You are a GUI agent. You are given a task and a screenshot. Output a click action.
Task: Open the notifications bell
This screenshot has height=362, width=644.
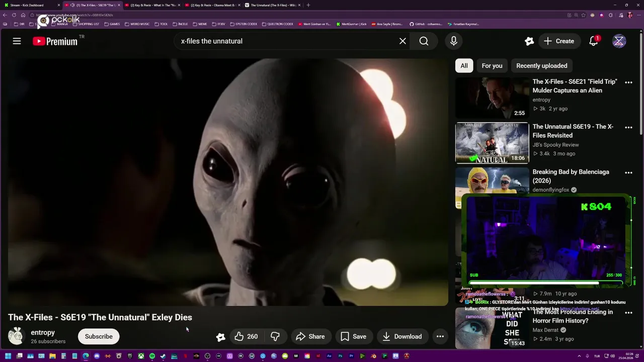coord(594,41)
